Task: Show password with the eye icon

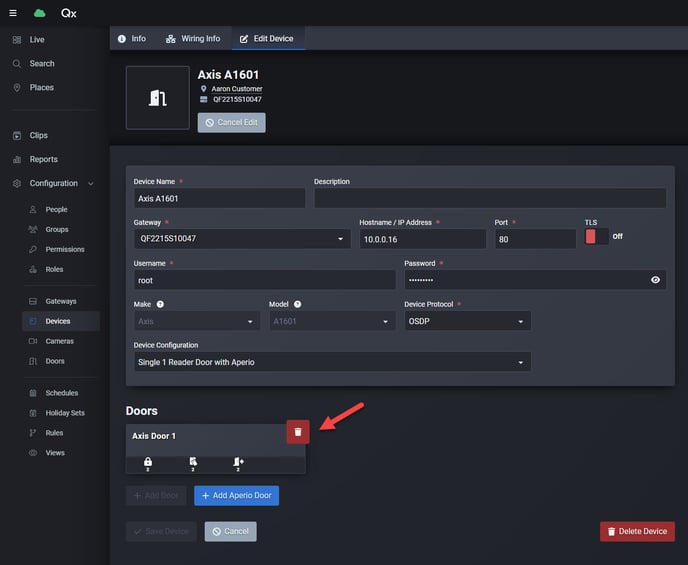Action: [655, 280]
